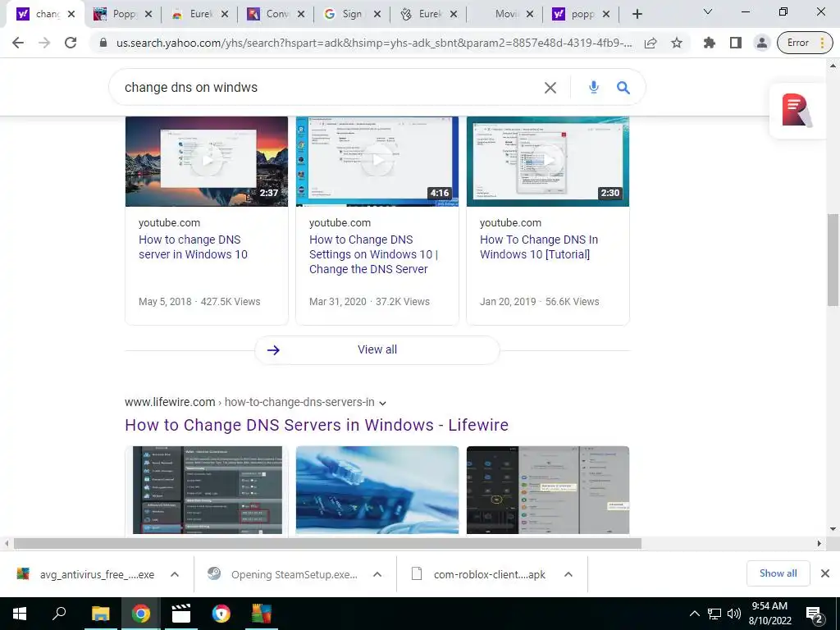This screenshot has height=630, width=840.
Task: Click the Chrome taskbar icon
Action: pos(141,614)
